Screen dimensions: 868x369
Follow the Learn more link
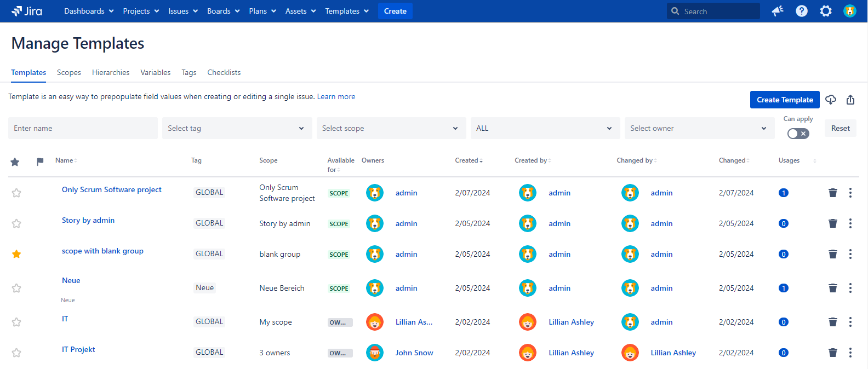pos(336,96)
